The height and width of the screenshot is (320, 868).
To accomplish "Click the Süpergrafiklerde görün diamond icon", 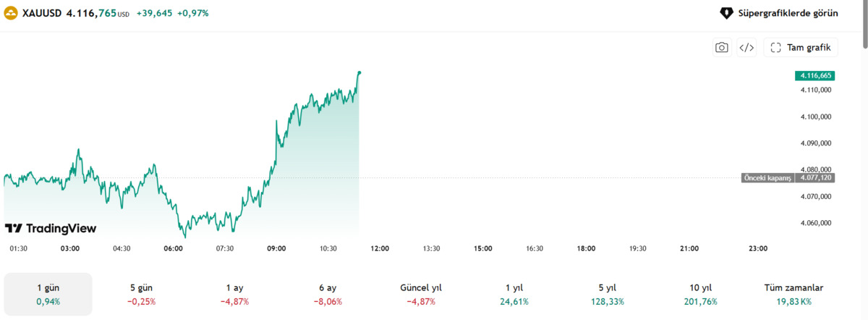I will [726, 13].
